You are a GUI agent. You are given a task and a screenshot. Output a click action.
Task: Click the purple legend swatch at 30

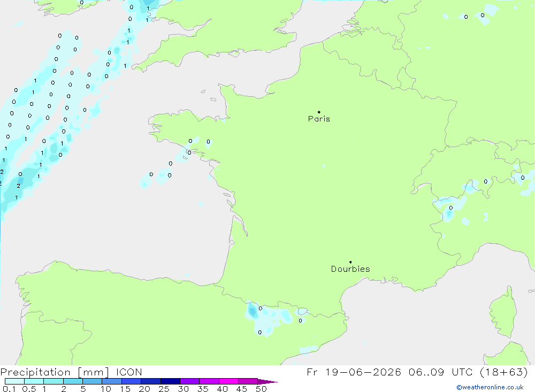(189, 381)
